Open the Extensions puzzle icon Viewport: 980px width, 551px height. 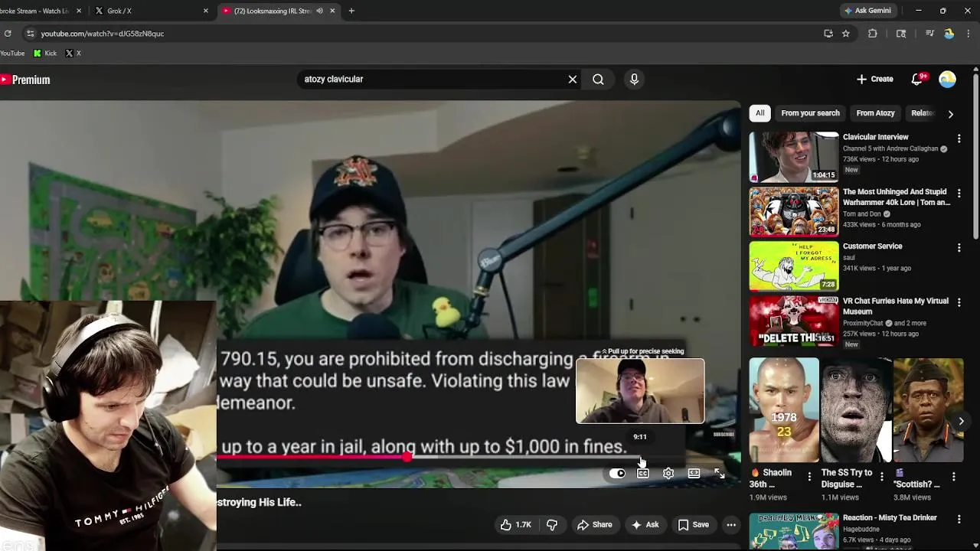click(x=873, y=34)
